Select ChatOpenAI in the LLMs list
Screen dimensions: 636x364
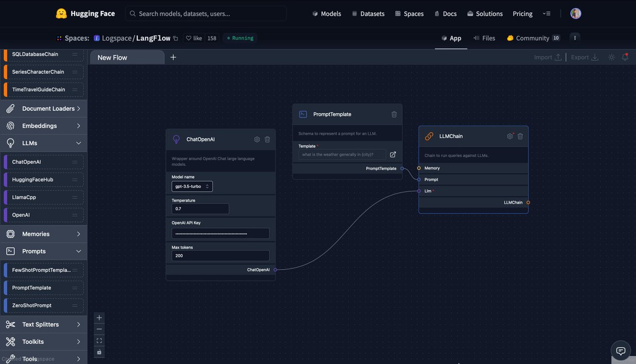[x=43, y=162]
